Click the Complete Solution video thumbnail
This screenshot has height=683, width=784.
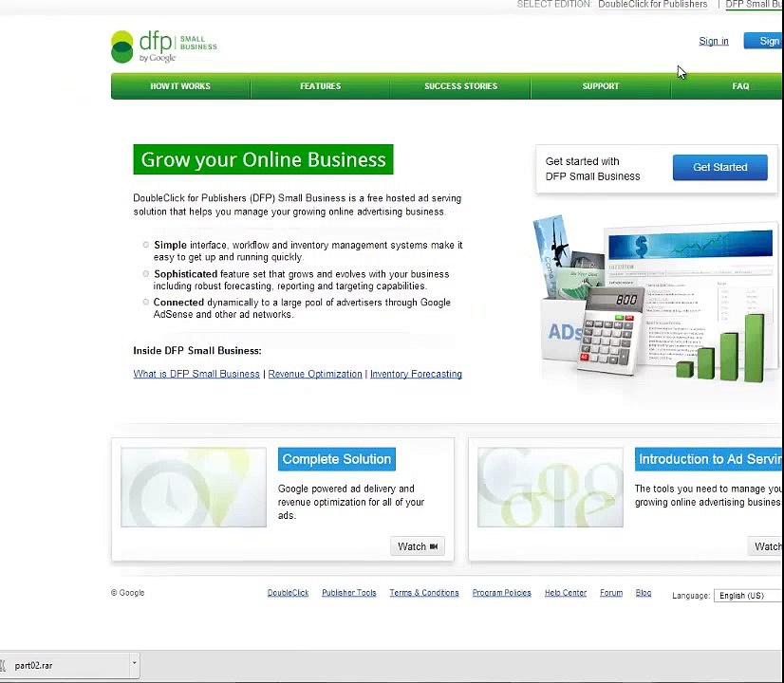coord(194,488)
